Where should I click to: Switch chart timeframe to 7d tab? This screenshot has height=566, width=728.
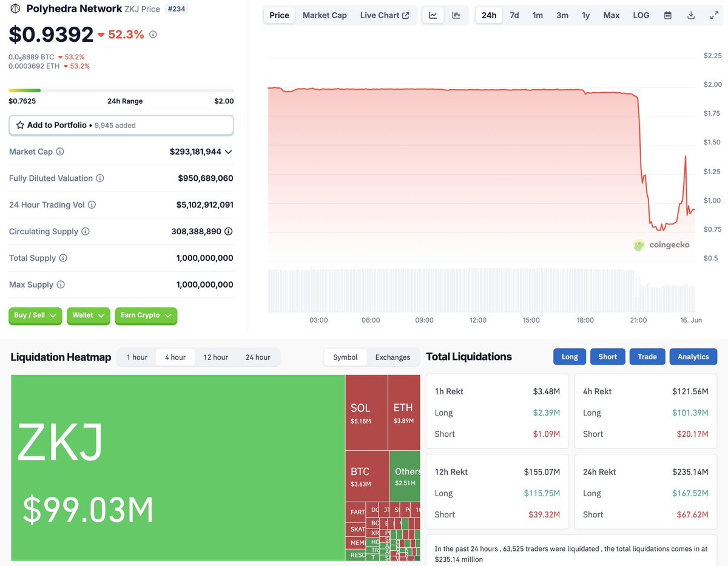(514, 15)
